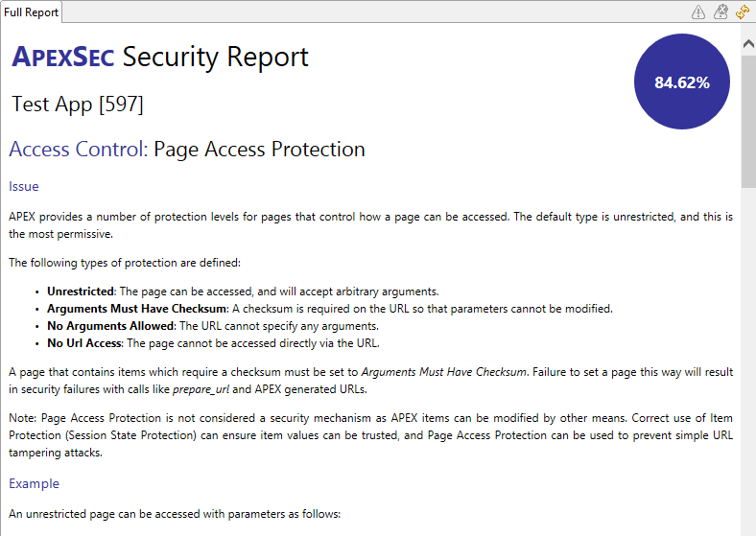Click the italic prepare_url text

(201, 389)
